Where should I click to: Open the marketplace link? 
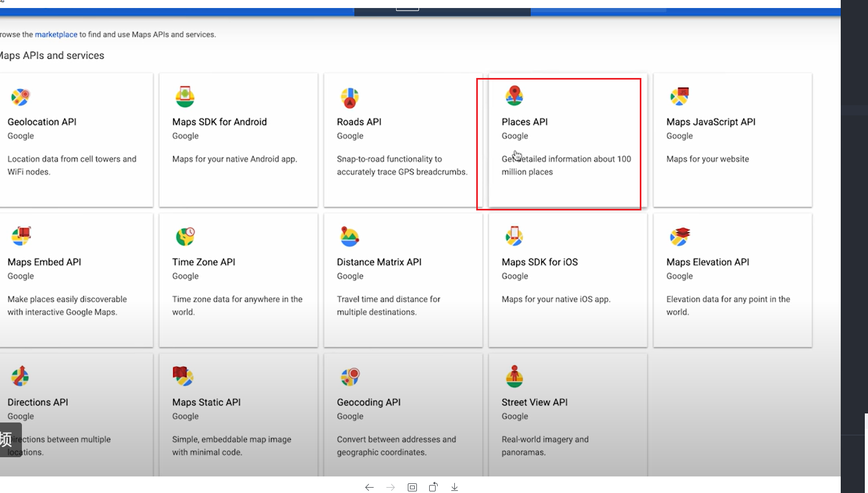coord(56,34)
